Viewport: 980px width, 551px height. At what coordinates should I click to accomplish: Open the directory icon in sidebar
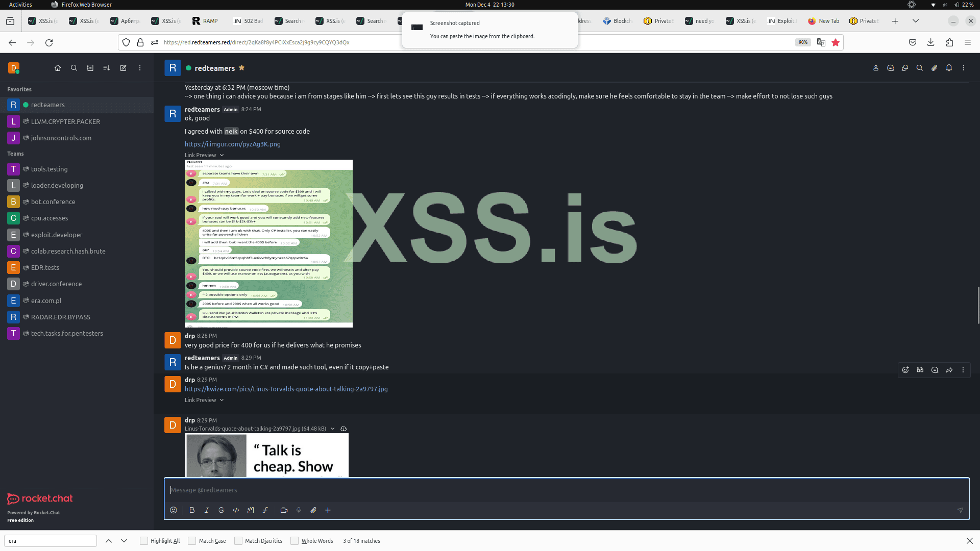point(90,68)
